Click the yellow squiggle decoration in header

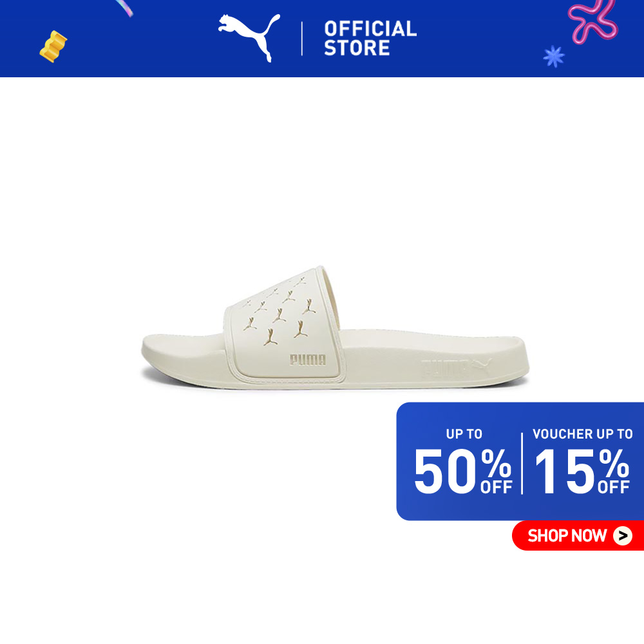coord(53,46)
